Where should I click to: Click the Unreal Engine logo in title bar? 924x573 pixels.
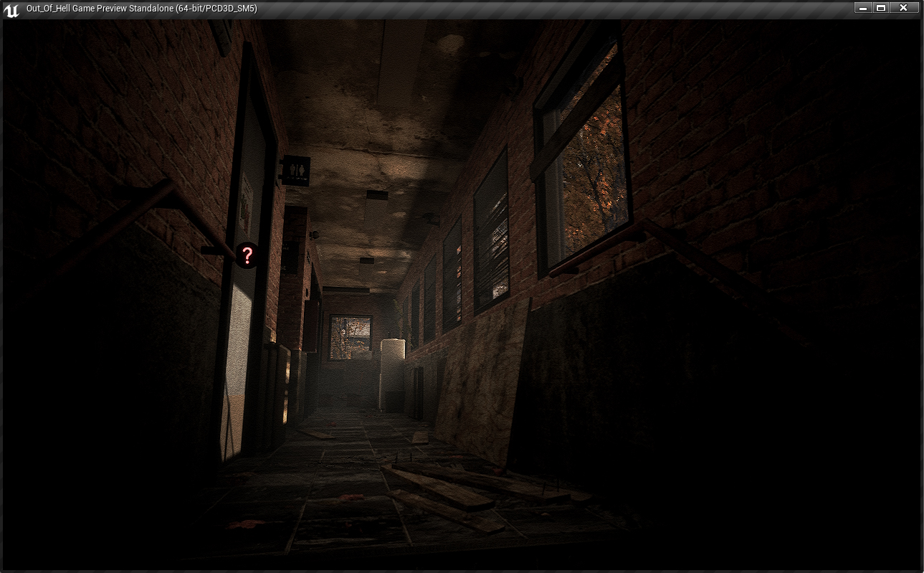pyautogui.click(x=11, y=9)
